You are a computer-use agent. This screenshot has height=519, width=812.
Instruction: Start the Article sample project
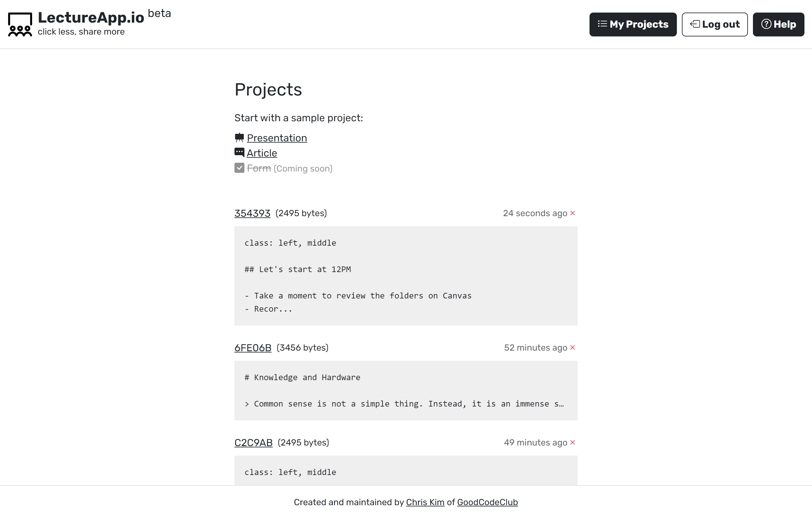pyautogui.click(x=262, y=153)
